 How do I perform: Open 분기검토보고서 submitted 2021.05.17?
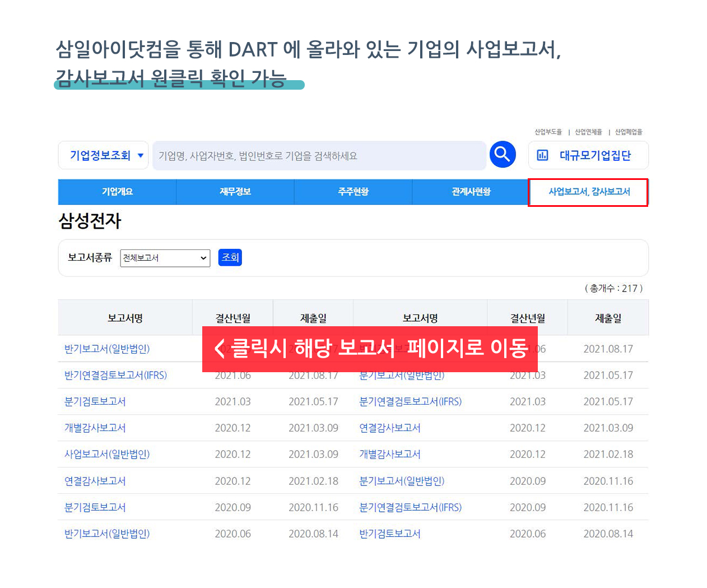[95, 401]
